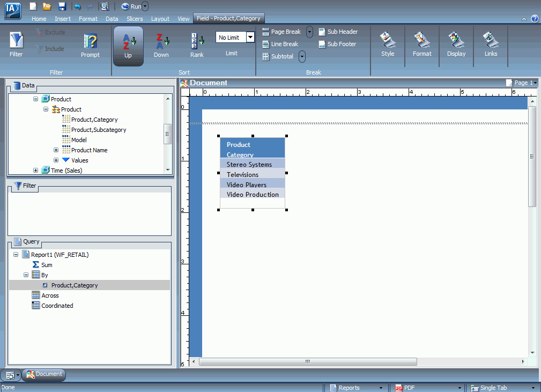
Task: Select Product,Category under By in Query
Action: (75, 285)
